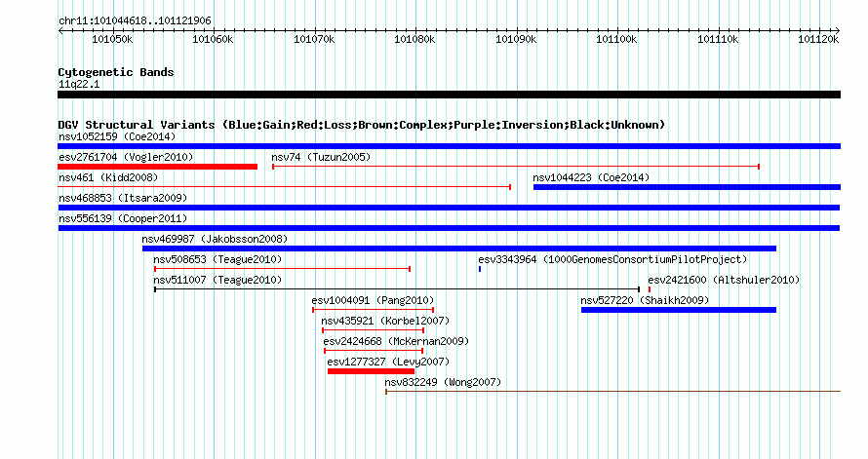Click the 'nsv1052159 (Coe2014)' label
This screenshot has height=459, width=868.
tap(117, 136)
